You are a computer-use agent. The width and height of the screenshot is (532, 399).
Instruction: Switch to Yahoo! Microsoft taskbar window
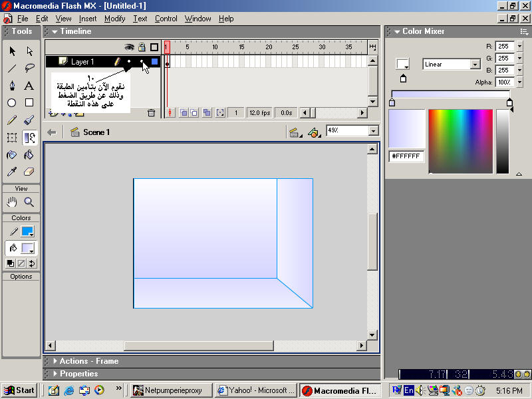pyautogui.click(x=256, y=390)
